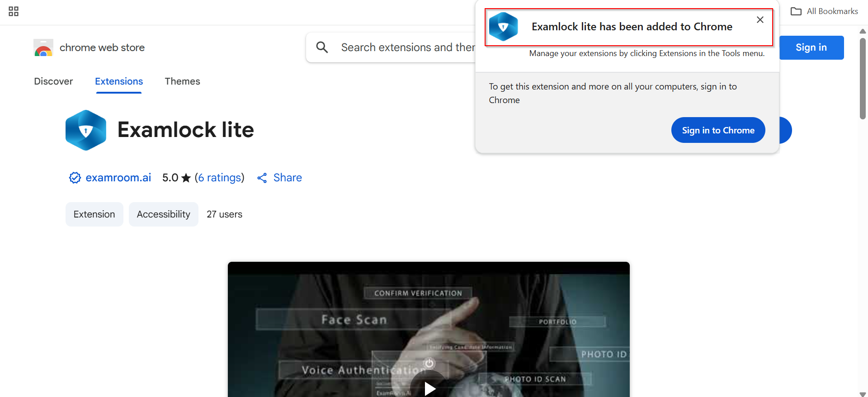This screenshot has height=397, width=868.
Task: Click the rating star icon
Action: click(x=186, y=178)
